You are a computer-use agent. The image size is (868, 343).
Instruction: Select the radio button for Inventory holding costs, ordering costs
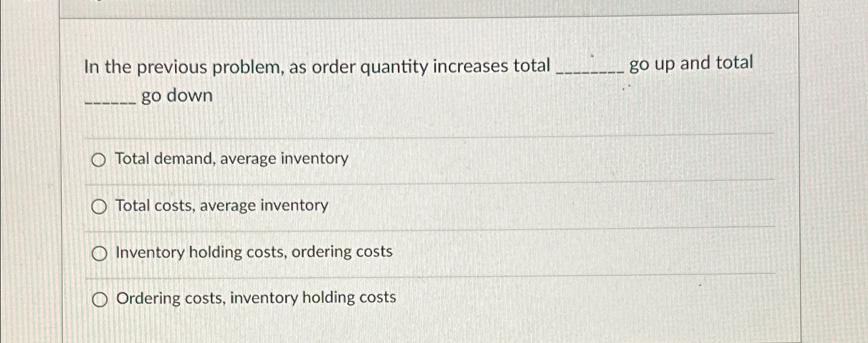click(x=98, y=252)
